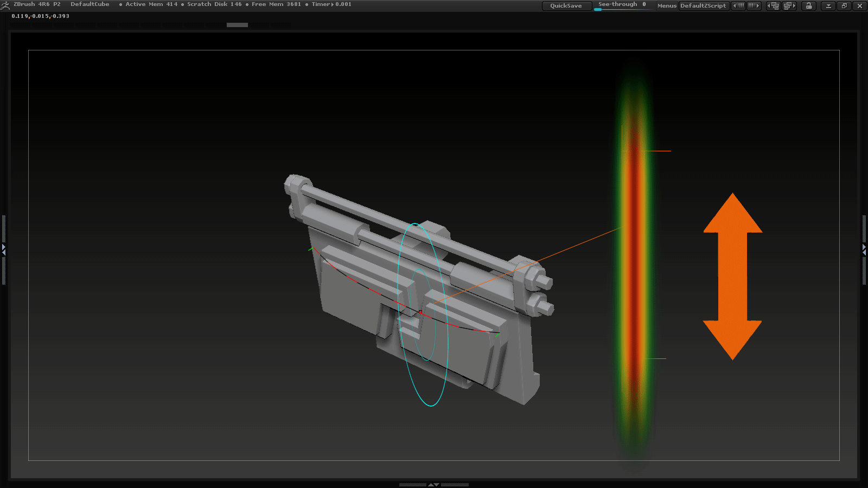
Task: Click the scroll-right palette icon
Action: (x=754, y=6)
